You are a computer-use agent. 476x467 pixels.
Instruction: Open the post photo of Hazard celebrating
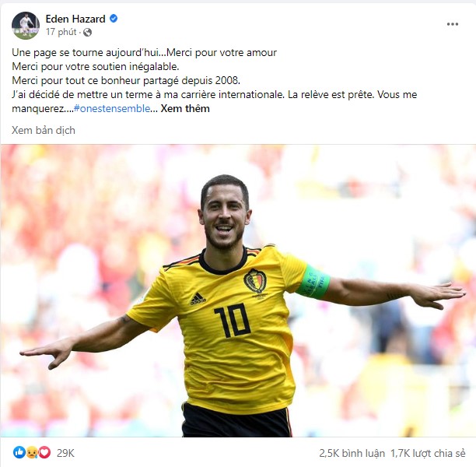(238, 291)
